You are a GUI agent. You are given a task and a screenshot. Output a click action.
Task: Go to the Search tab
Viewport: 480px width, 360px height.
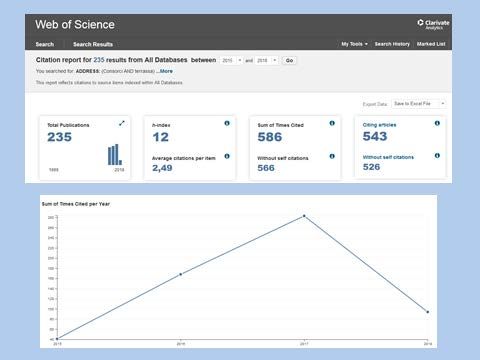(45, 44)
